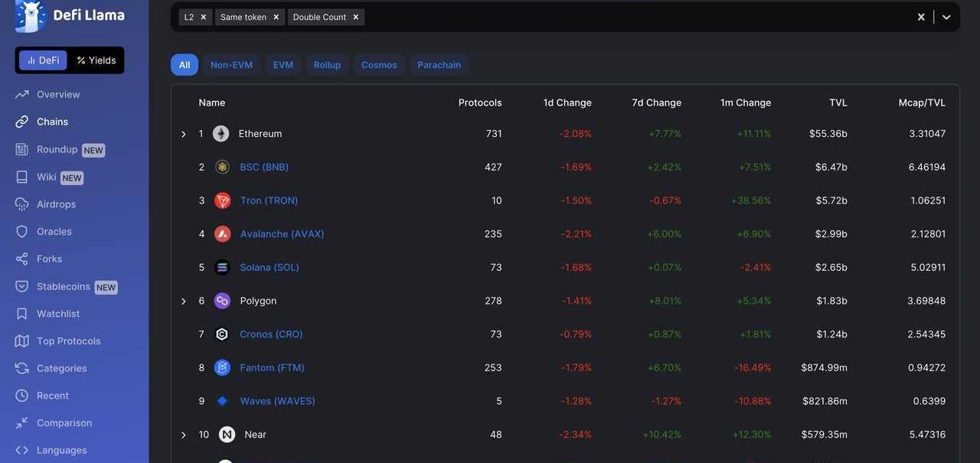Screen dimensions: 980x463
Task: Sort the table by TVL column
Action: [x=838, y=103]
